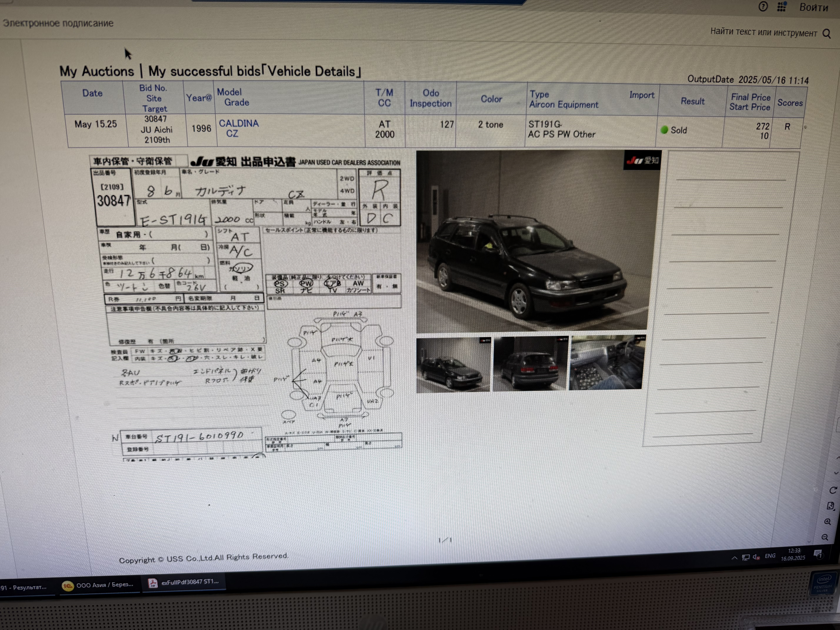Zoom out with the minus magnifier
Image resolution: width=840 pixels, height=630 pixels.
pyautogui.click(x=825, y=537)
